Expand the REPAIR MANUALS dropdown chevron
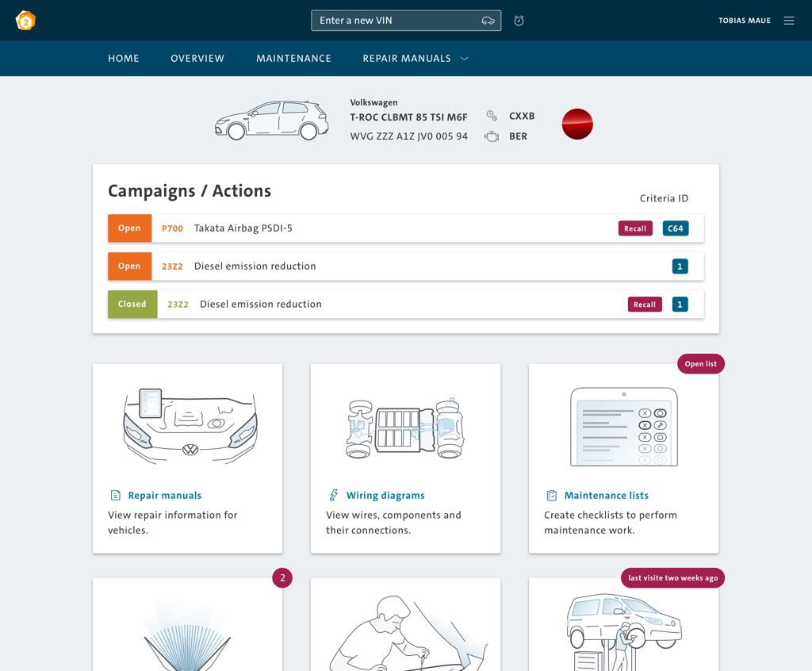 [465, 59]
